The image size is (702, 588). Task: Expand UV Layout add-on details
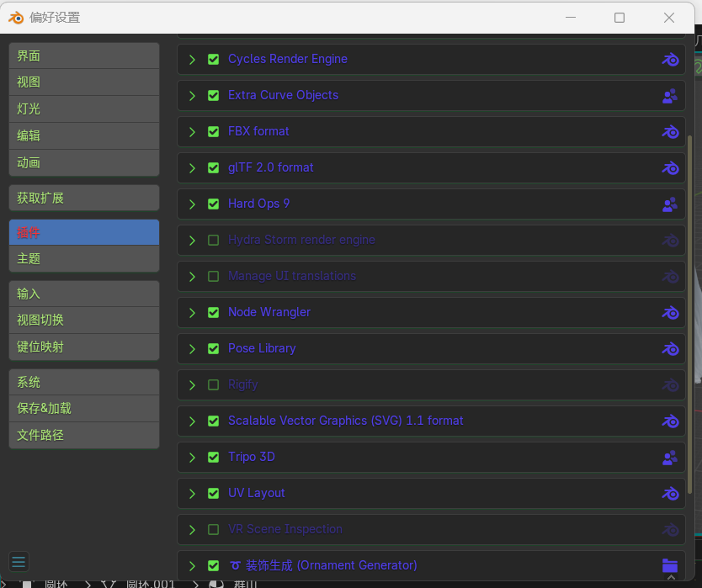(192, 494)
